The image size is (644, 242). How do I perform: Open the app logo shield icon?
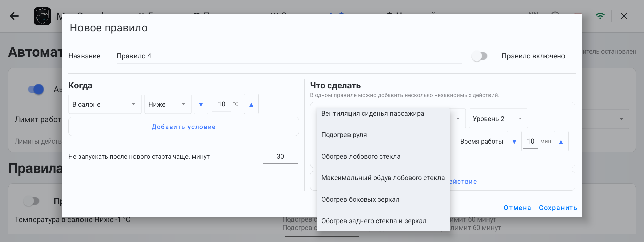[x=42, y=16]
